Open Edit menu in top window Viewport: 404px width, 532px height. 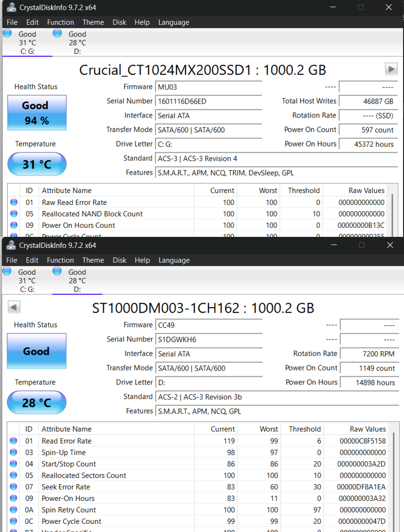point(33,22)
